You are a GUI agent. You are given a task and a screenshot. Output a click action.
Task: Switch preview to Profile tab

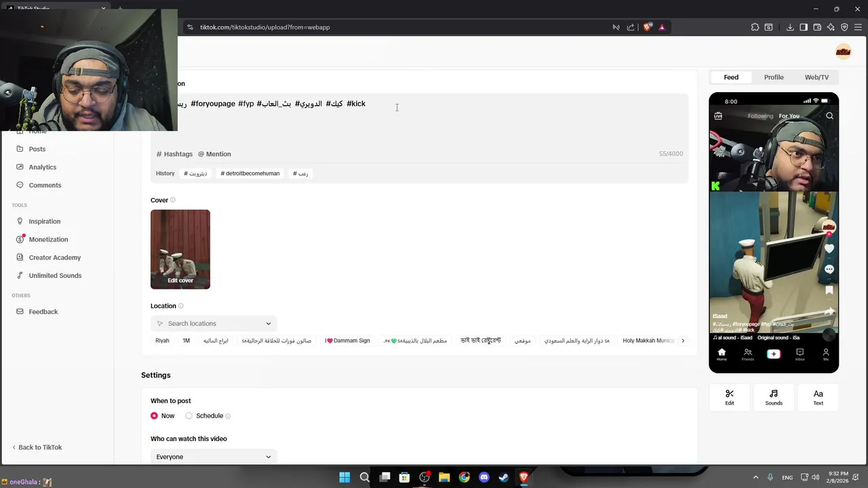(774, 77)
